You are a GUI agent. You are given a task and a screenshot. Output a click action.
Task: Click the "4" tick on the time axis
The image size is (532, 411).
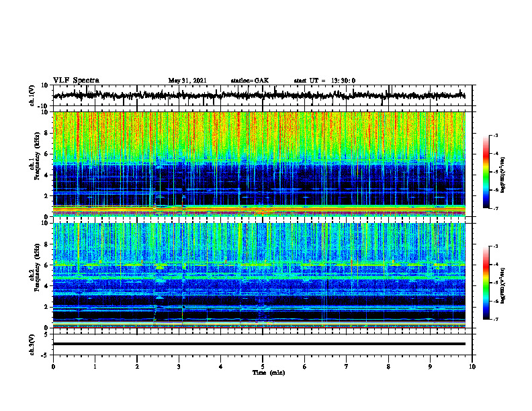[221, 367]
